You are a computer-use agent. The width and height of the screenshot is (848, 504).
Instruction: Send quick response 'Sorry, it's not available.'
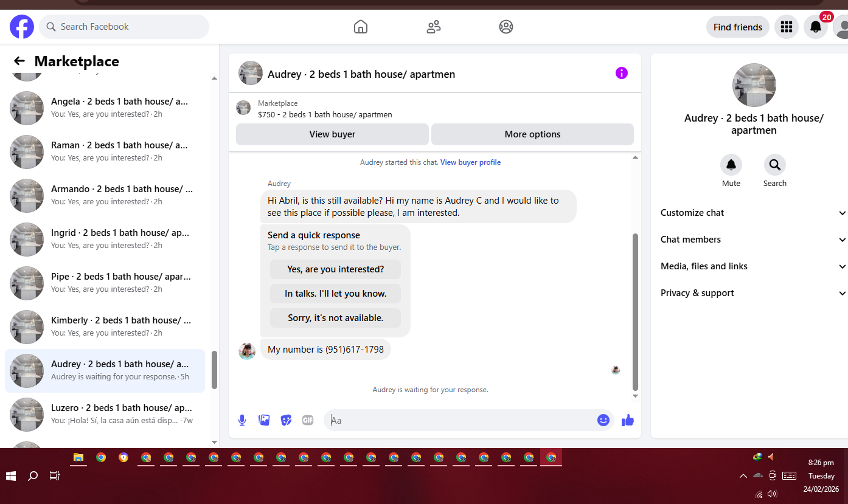point(335,318)
